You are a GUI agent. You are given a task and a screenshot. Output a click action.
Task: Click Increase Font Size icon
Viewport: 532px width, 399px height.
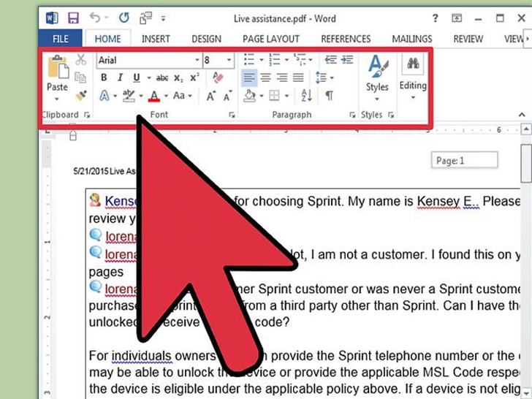[x=210, y=96]
